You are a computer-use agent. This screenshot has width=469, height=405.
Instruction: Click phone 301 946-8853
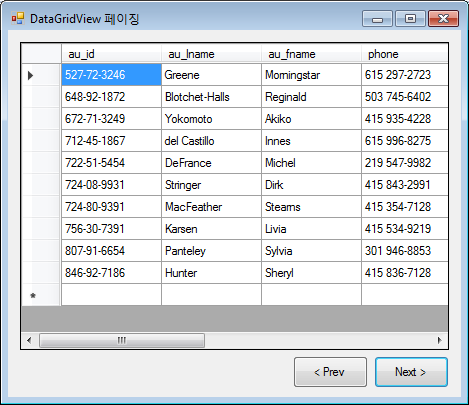(x=405, y=251)
